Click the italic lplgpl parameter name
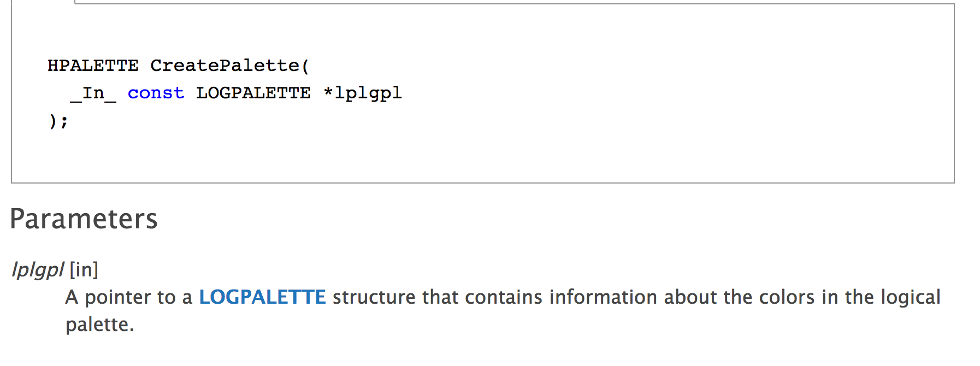 (x=38, y=270)
